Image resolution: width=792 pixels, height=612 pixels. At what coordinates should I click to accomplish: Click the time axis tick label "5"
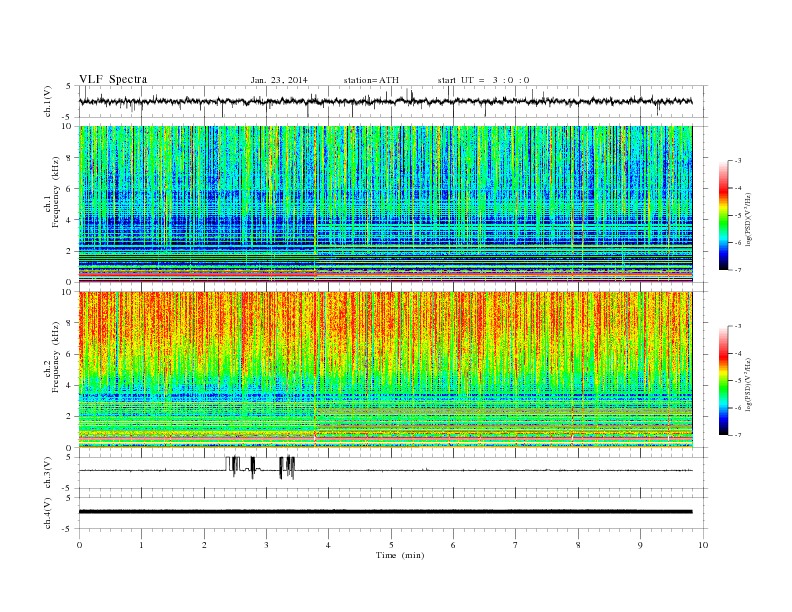pyautogui.click(x=391, y=545)
